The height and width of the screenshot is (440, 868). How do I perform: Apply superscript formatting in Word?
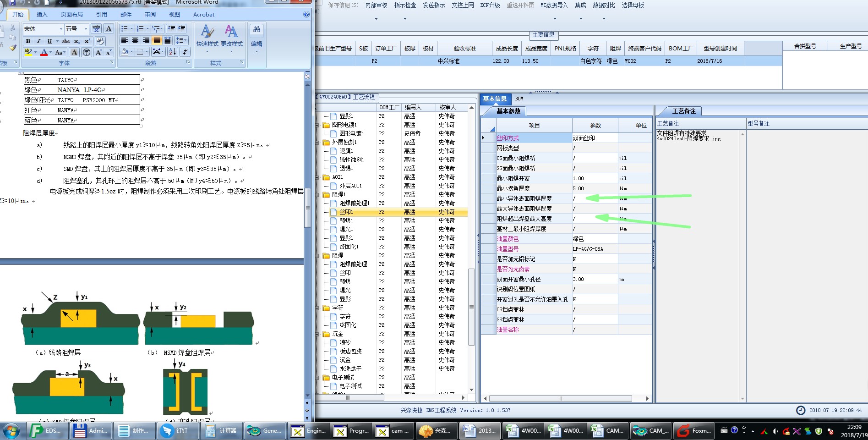click(87, 41)
